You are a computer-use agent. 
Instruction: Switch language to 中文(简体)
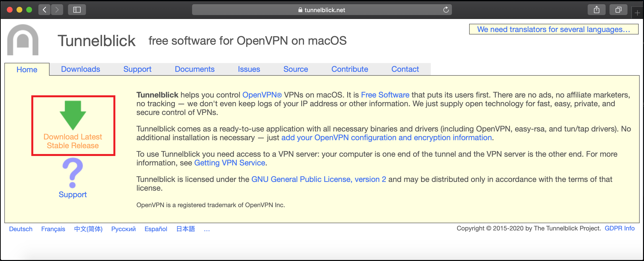pyautogui.click(x=88, y=229)
